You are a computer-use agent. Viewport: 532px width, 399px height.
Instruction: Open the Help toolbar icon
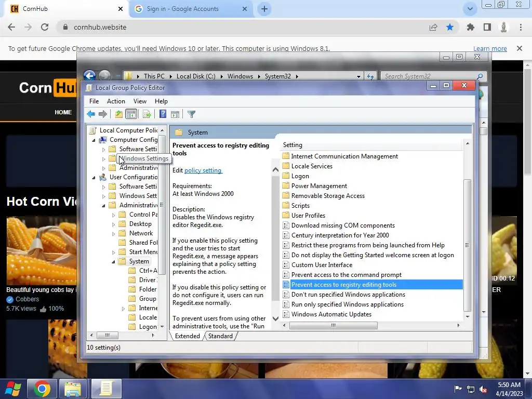163,114
